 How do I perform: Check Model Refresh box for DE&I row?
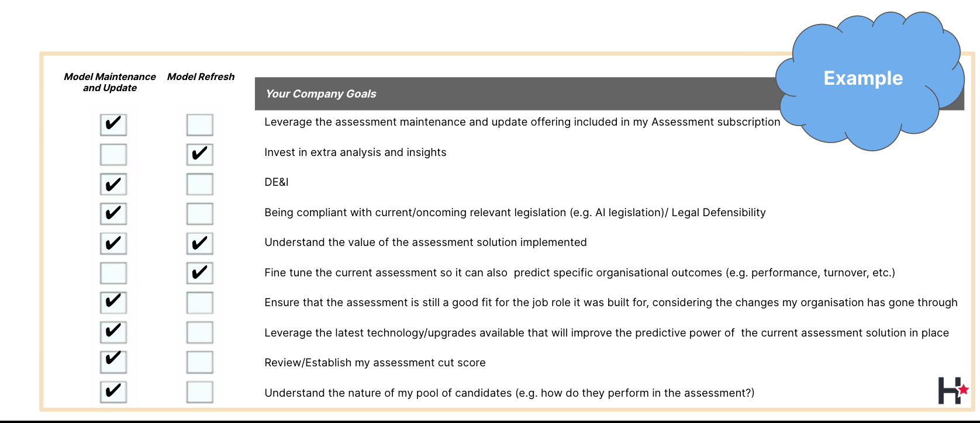coord(199,184)
